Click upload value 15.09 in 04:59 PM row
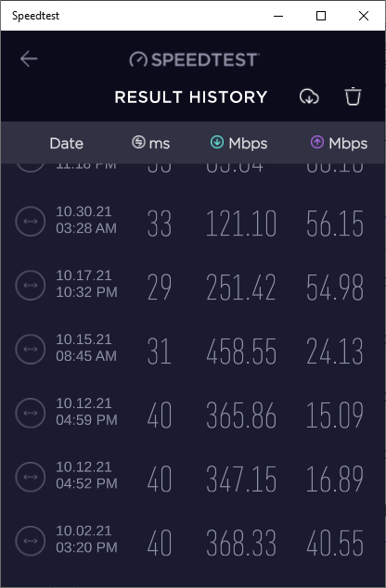 (x=335, y=415)
